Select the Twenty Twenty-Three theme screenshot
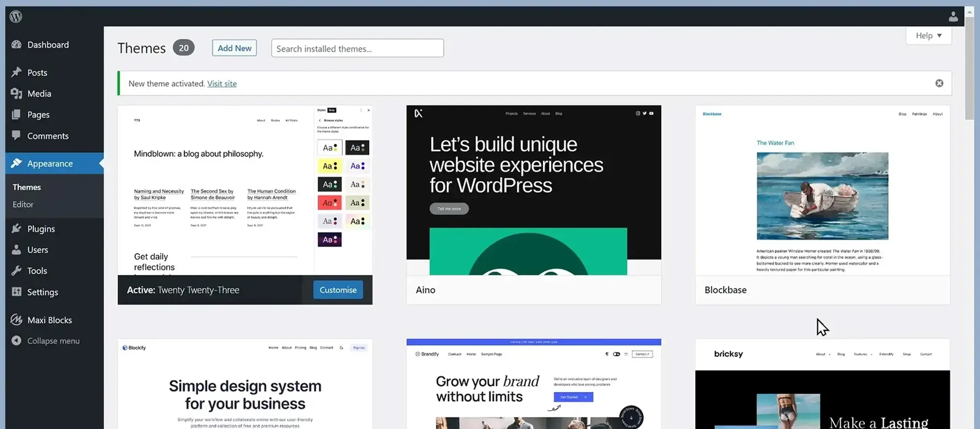The image size is (980, 429). (x=245, y=190)
